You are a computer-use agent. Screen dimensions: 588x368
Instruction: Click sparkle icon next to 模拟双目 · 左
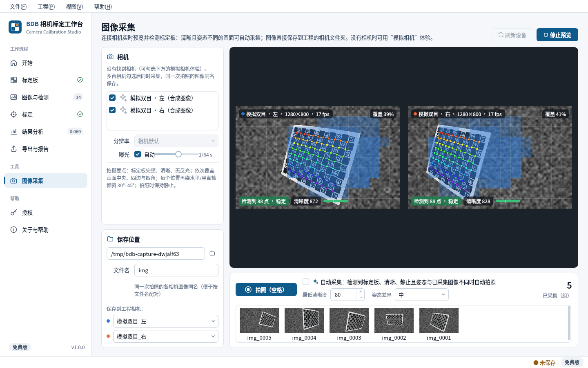coord(123,98)
